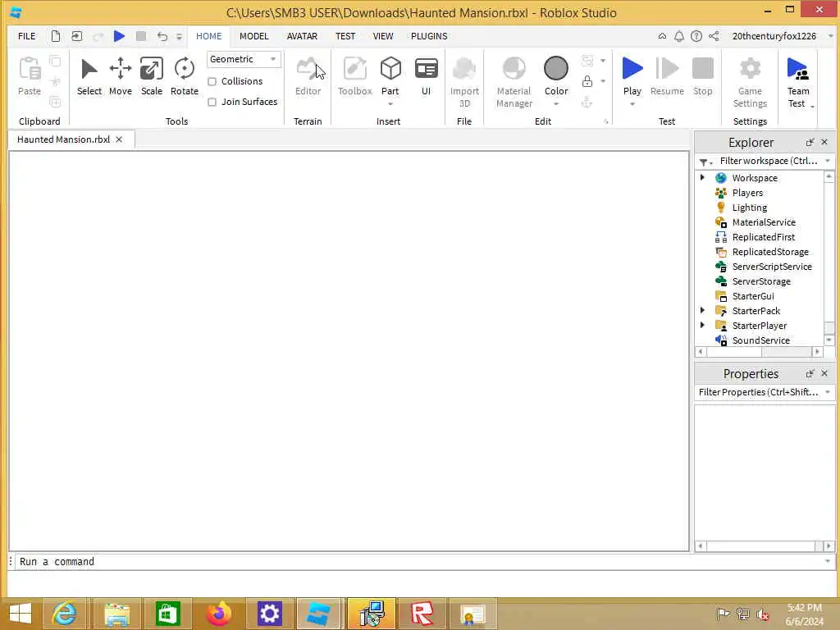Click the Explorer horizontal scrollbar
The height and width of the screenshot is (630, 840).
click(x=759, y=352)
